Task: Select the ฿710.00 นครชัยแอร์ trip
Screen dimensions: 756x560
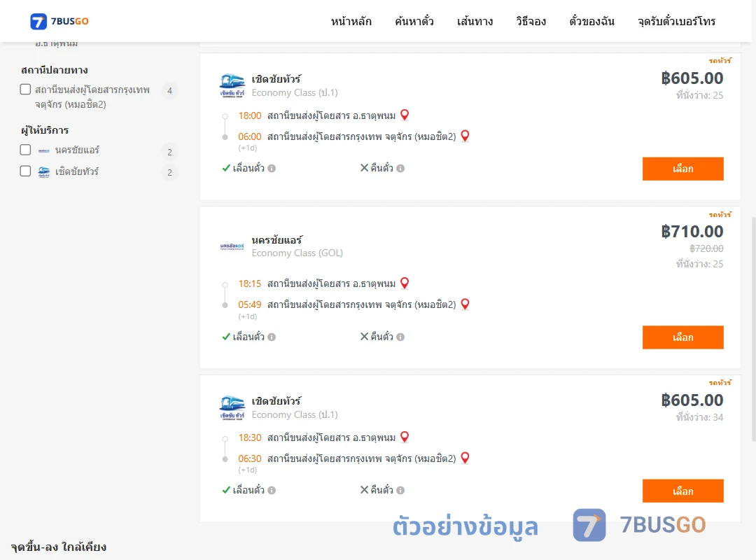Action: pyautogui.click(x=682, y=337)
